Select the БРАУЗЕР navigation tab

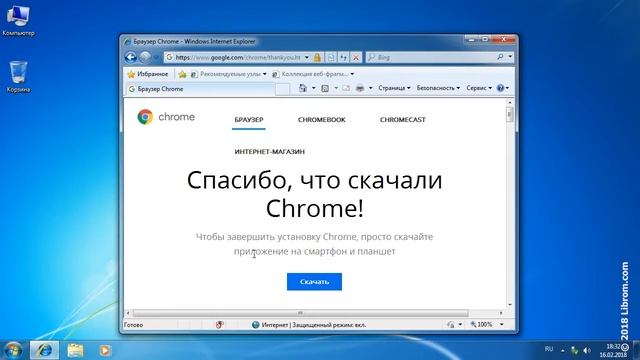tap(249, 120)
